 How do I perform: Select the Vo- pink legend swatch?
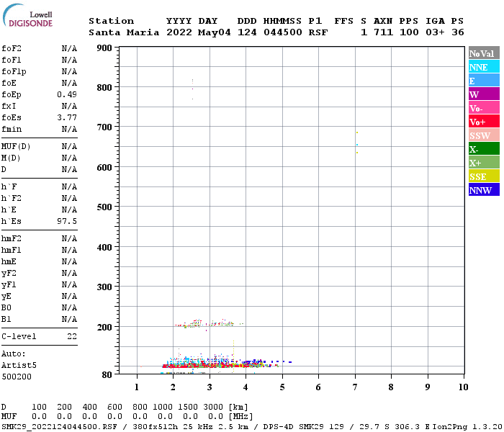point(484,108)
